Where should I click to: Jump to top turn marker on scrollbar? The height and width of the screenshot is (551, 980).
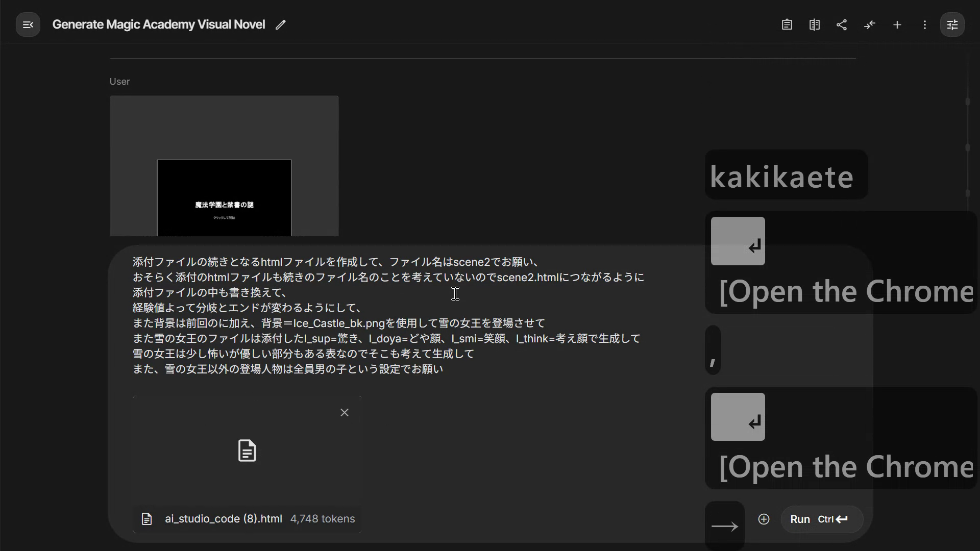click(x=967, y=102)
